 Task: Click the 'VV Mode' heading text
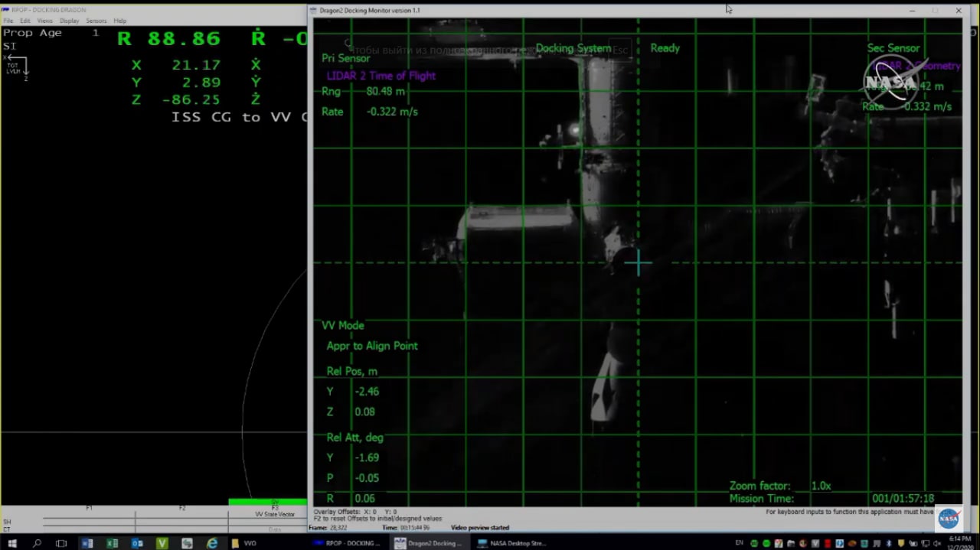tap(343, 325)
